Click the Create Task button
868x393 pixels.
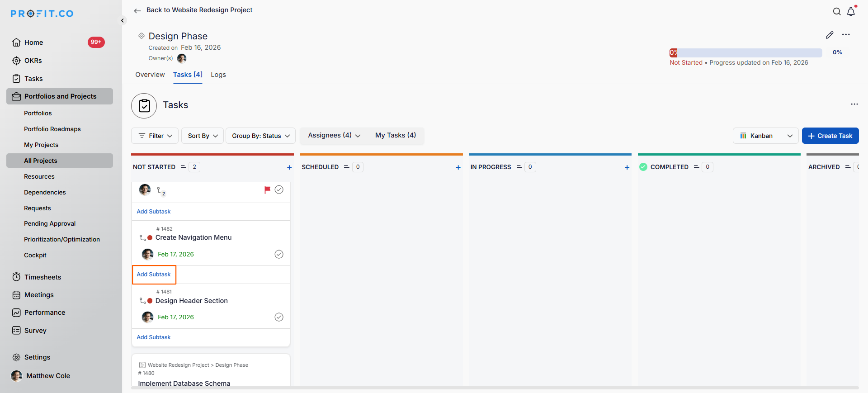(x=830, y=136)
